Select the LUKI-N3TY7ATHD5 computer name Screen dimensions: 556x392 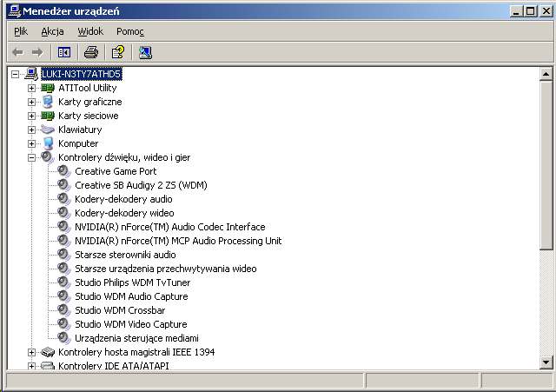(x=82, y=74)
